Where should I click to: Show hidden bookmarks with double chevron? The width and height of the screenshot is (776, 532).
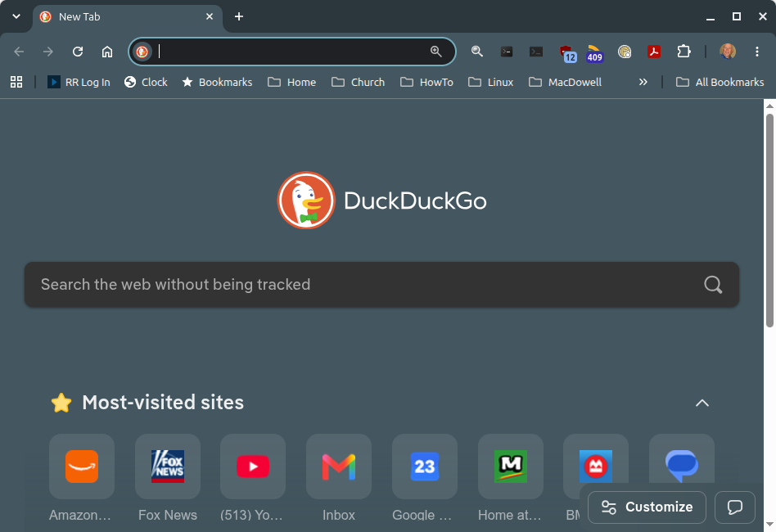pyautogui.click(x=643, y=82)
